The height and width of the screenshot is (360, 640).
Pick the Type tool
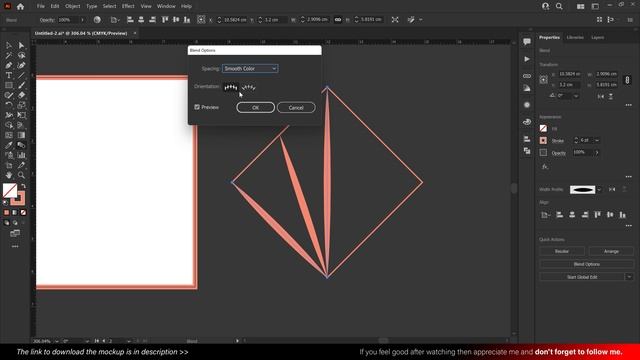[x=9, y=76]
